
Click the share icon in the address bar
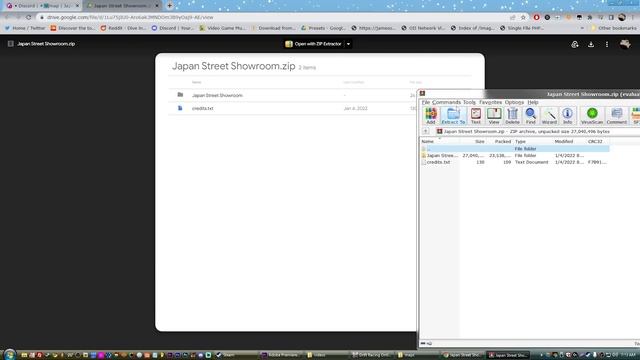click(x=513, y=18)
